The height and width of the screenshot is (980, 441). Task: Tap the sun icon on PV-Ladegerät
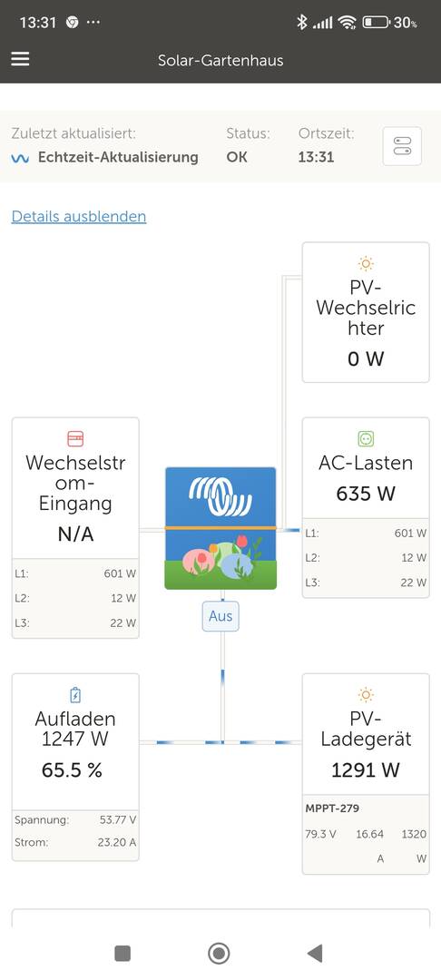pyautogui.click(x=366, y=694)
